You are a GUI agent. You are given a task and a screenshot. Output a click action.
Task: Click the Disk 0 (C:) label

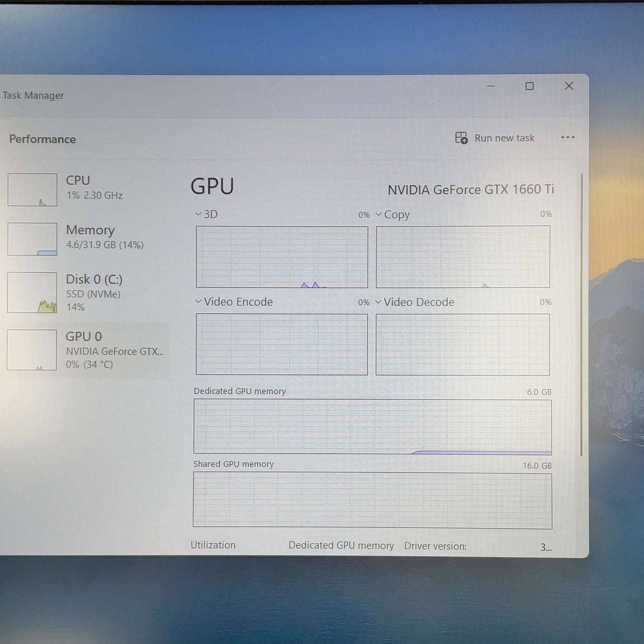94,279
